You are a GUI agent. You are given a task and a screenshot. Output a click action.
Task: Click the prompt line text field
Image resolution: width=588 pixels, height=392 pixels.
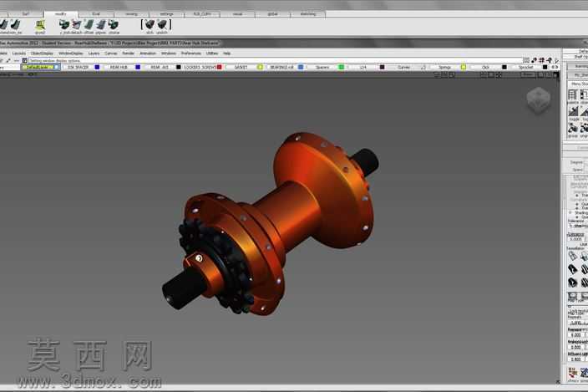pos(276,60)
